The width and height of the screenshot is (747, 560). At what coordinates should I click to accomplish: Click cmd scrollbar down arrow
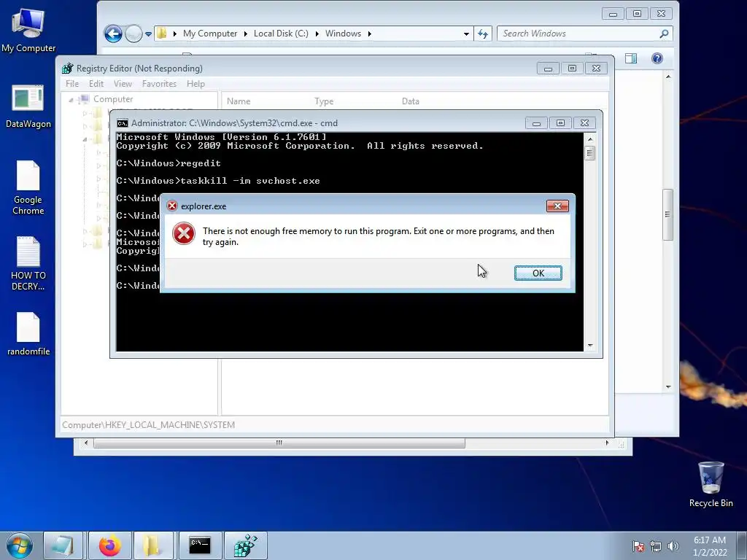589,346
